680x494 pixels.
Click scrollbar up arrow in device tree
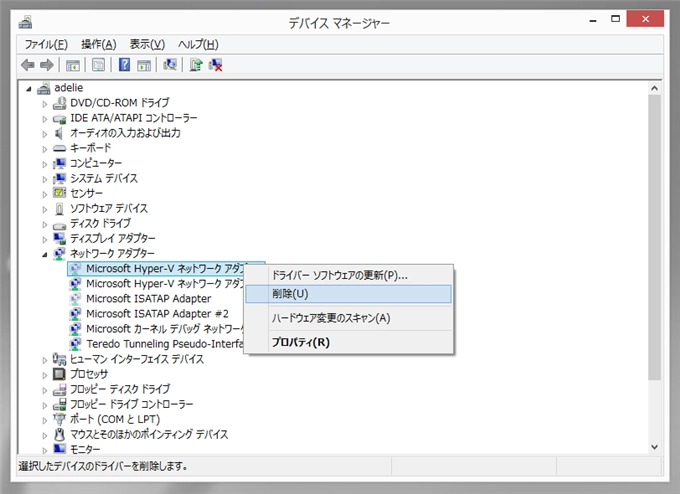[x=654, y=88]
